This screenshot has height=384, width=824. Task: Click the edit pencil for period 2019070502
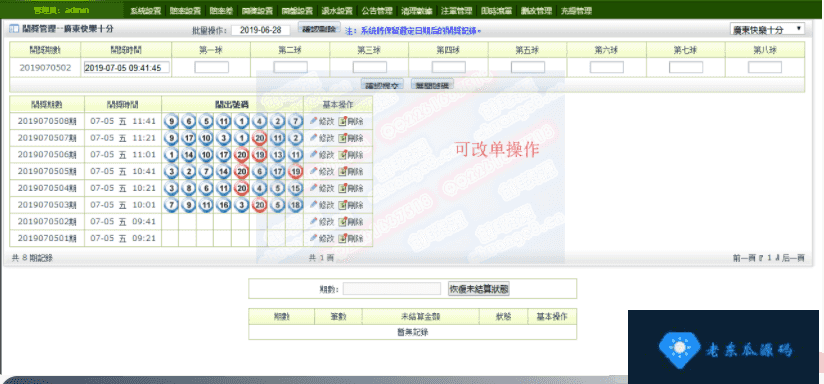tap(314, 221)
